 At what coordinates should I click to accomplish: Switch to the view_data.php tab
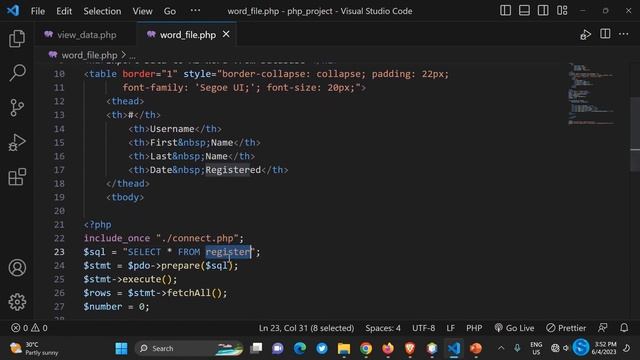[86, 35]
